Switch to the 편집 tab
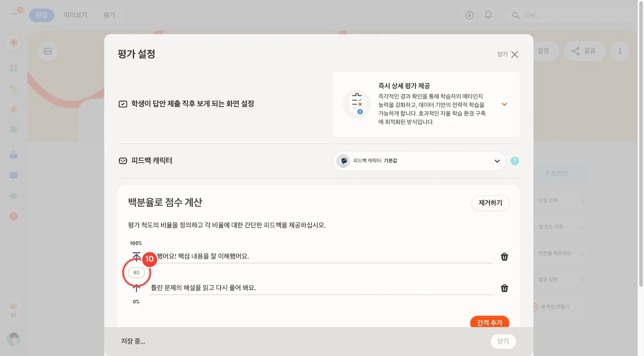Screen dimensions: 644x356 coord(41,15)
